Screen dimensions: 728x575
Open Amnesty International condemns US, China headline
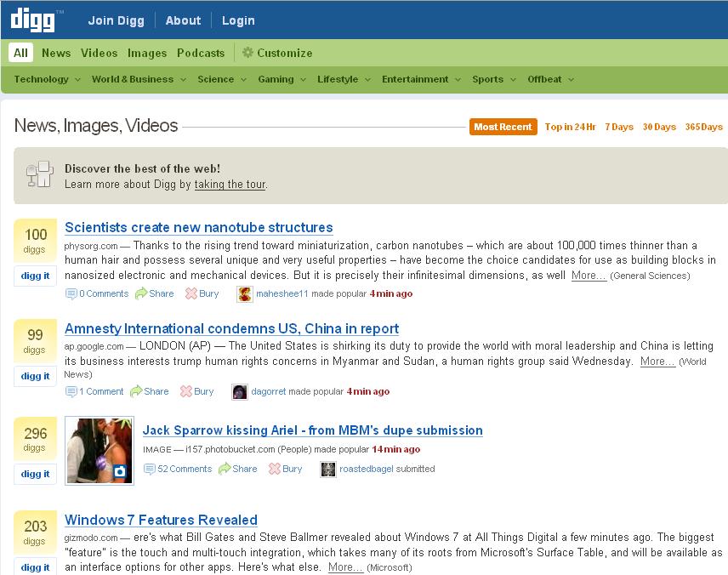point(231,329)
